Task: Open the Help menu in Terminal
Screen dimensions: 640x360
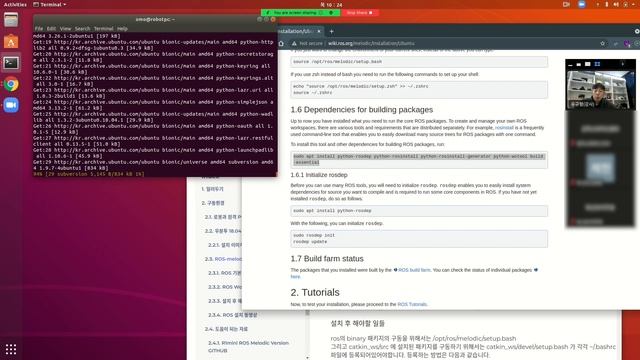Action: (122, 29)
